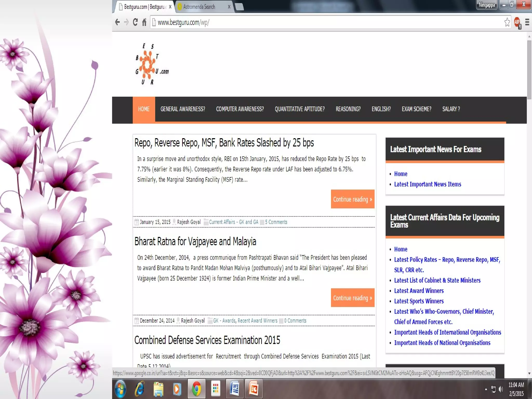The width and height of the screenshot is (532, 399).
Task: Click the network tray icon
Action: pos(493,389)
